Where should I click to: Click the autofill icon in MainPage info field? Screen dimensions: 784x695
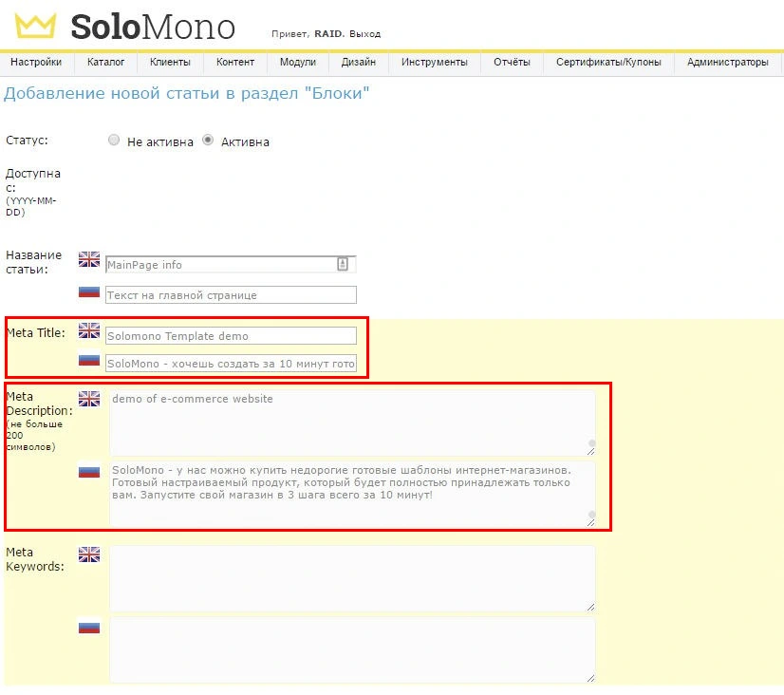coord(343,264)
